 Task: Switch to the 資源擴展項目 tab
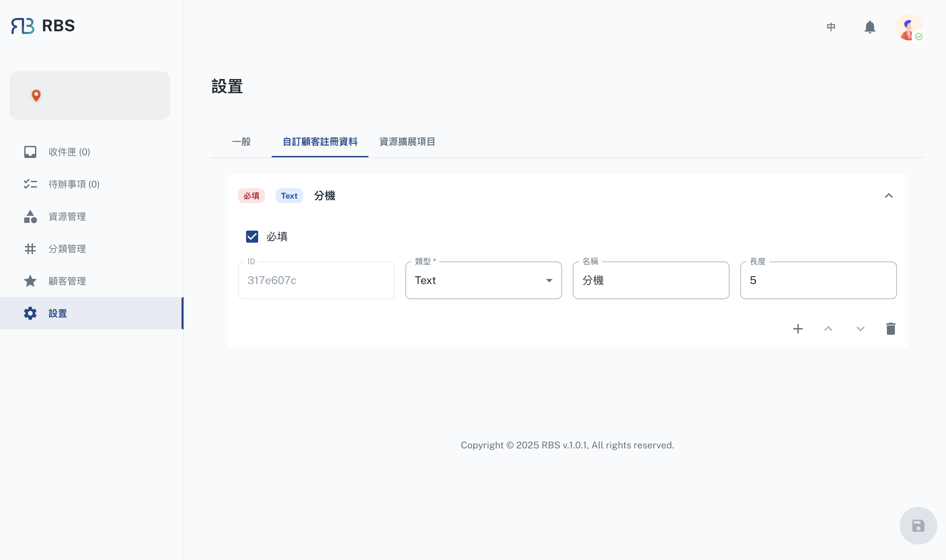(407, 142)
